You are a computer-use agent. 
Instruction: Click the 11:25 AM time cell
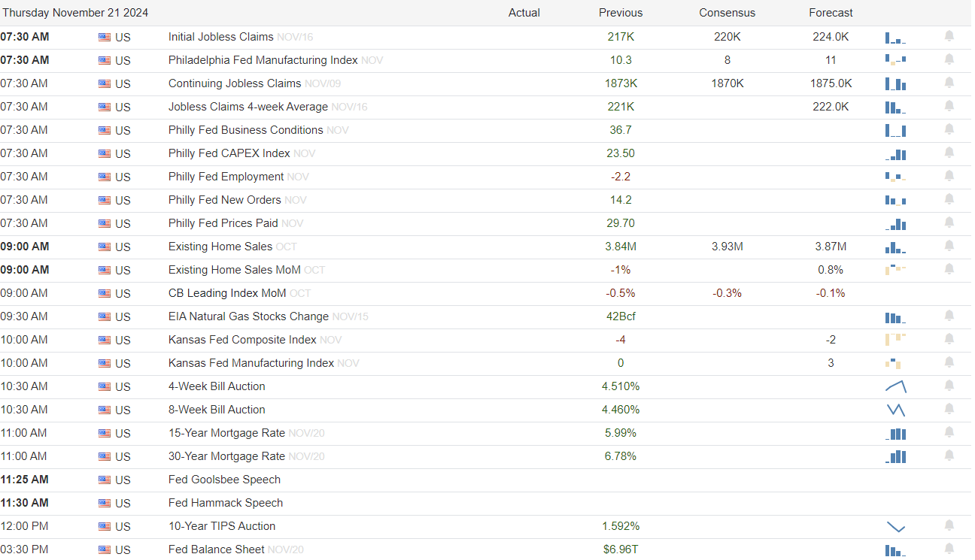pyautogui.click(x=25, y=480)
